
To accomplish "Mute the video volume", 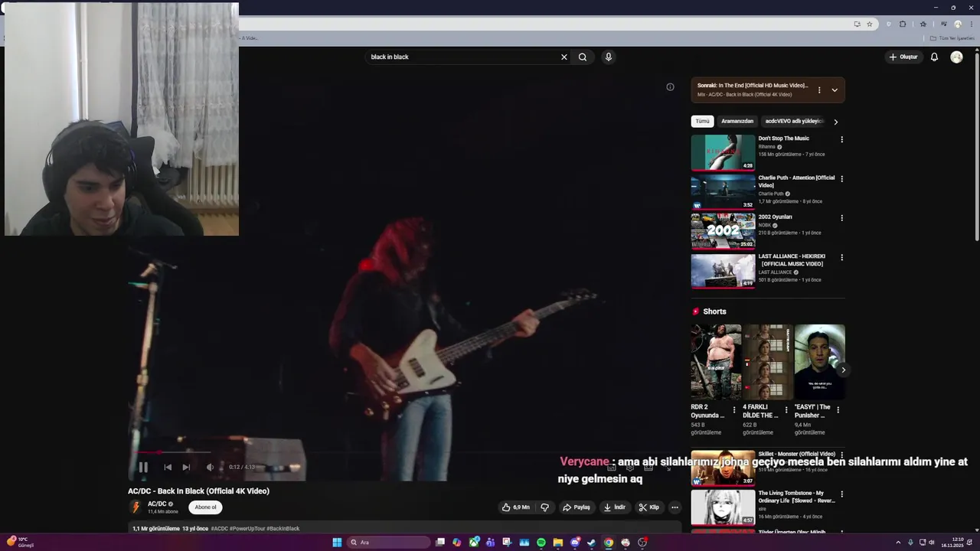I will (x=210, y=467).
